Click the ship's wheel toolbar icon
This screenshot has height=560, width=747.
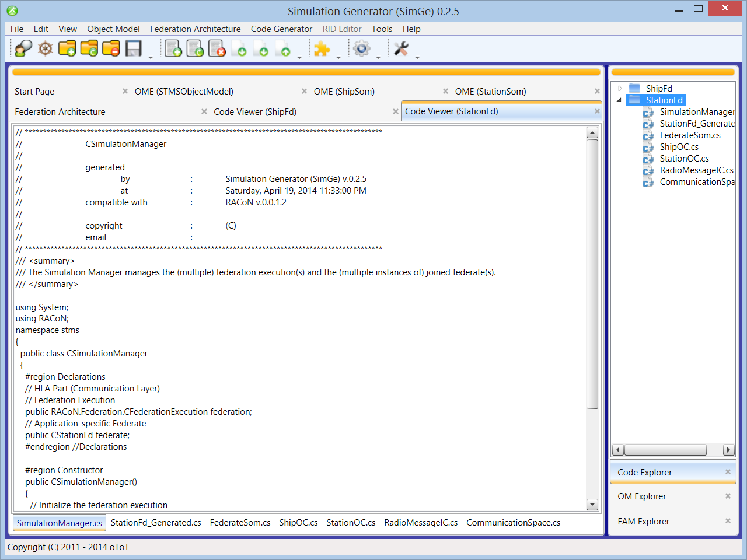[46, 48]
